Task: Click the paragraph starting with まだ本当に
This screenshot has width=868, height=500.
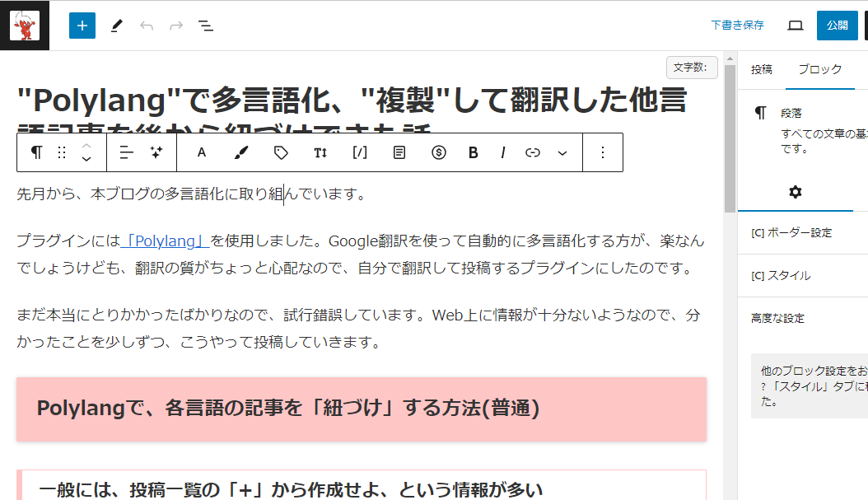Action: pos(358,329)
